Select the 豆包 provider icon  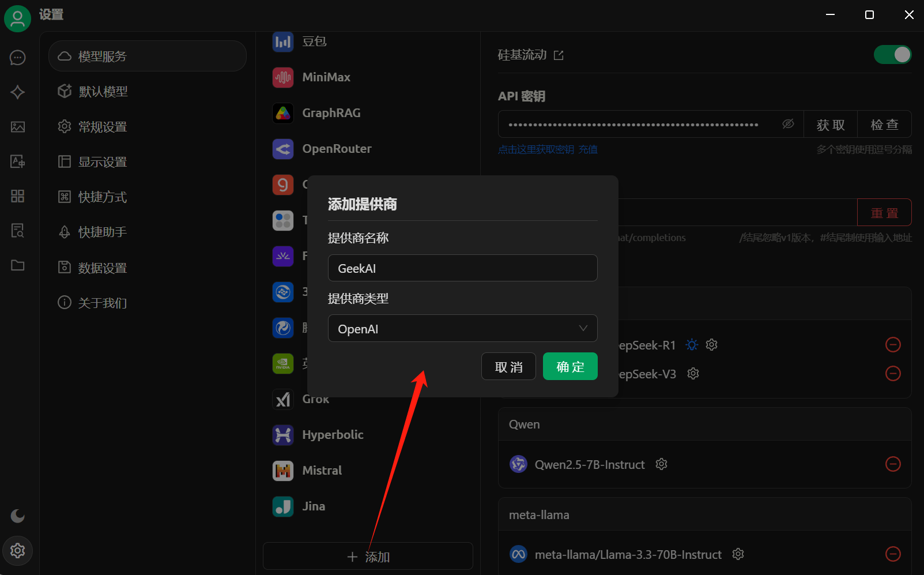(283, 42)
